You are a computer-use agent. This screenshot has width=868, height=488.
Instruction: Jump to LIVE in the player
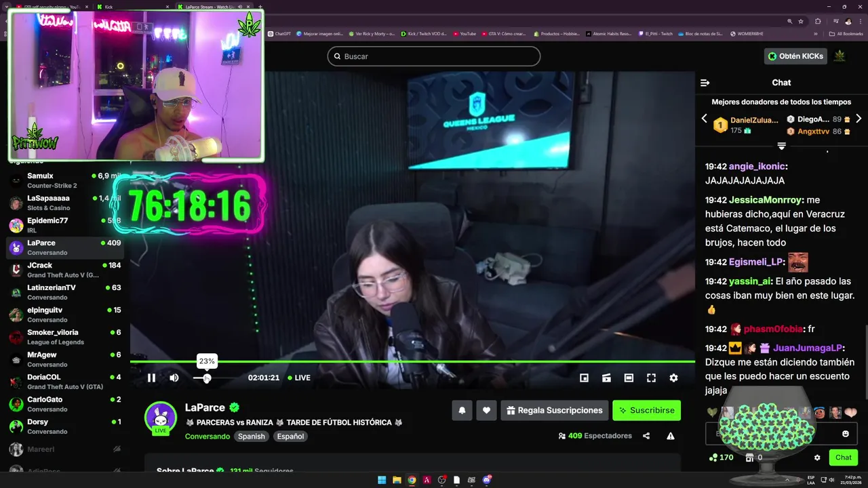299,378
